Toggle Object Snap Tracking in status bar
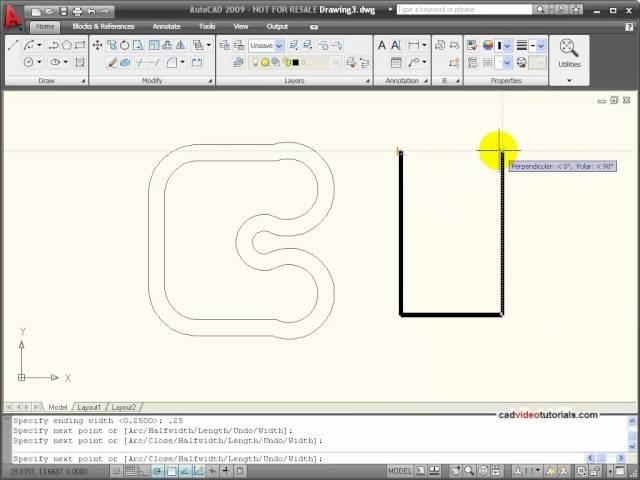The width and height of the screenshot is (640, 480). pos(185,471)
